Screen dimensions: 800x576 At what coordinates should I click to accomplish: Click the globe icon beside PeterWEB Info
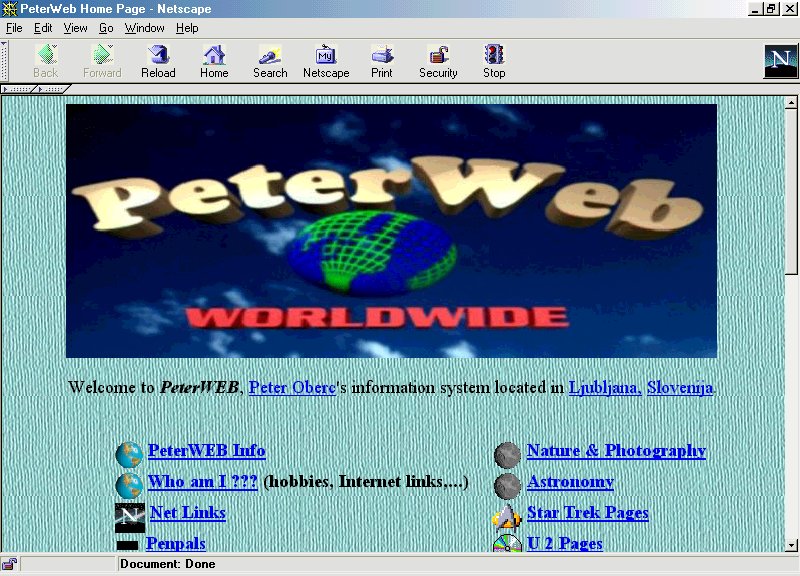pos(129,454)
